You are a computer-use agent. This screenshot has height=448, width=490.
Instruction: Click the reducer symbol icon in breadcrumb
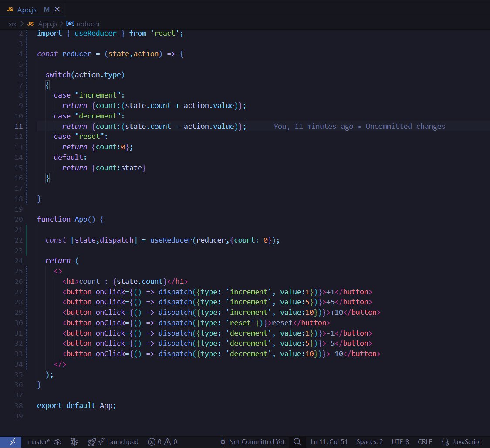(x=70, y=24)
